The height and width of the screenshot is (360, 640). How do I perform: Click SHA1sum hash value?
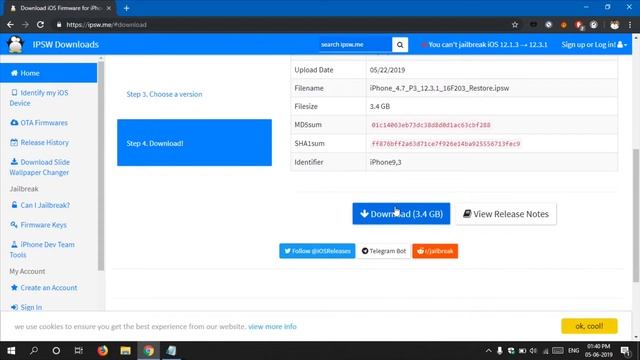446,144
